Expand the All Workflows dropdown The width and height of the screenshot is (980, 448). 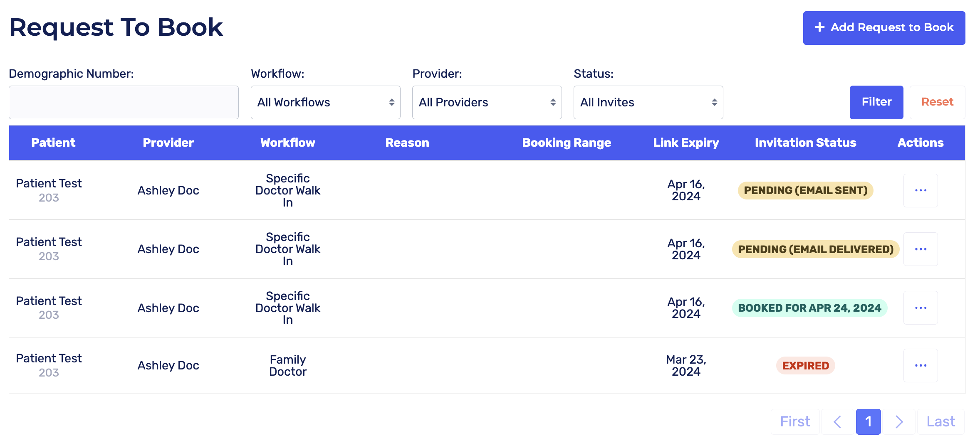tap(325, 102)
